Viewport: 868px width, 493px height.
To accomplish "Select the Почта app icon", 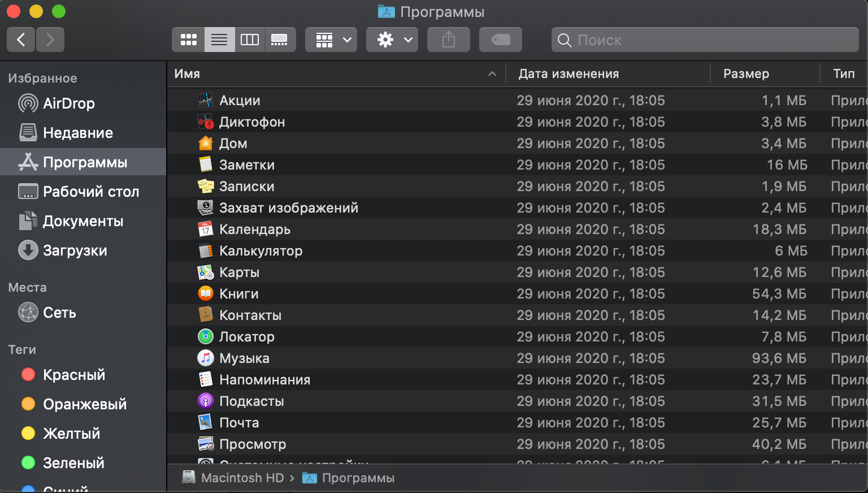I will 205,423.
